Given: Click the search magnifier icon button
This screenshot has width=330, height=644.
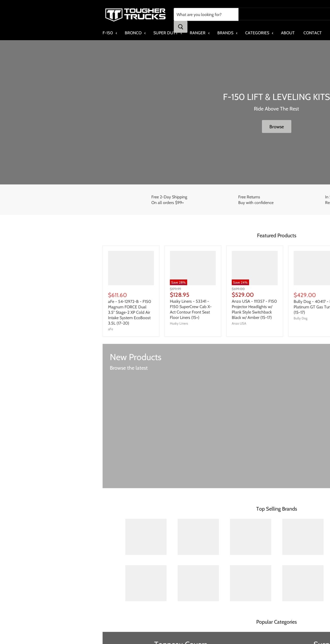Looking at the screenshot, I should pyautogui.click(x=180, y=27).
